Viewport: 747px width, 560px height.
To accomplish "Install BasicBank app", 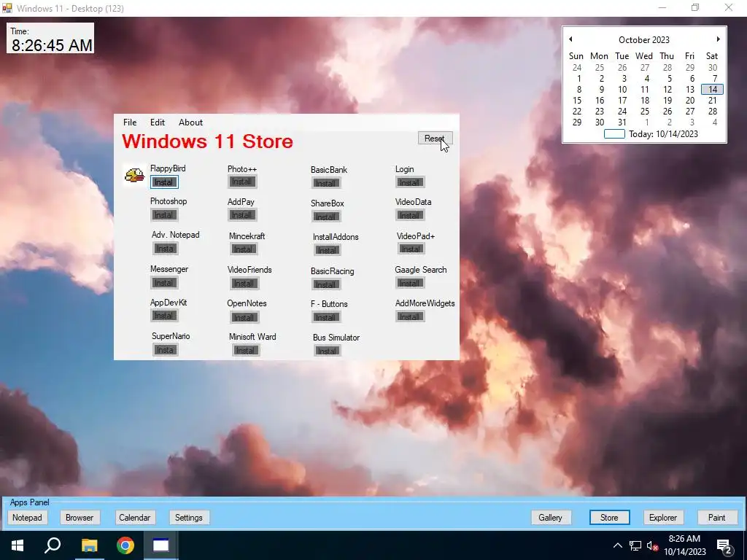I will pyautogui.click(x=326, y=183).
